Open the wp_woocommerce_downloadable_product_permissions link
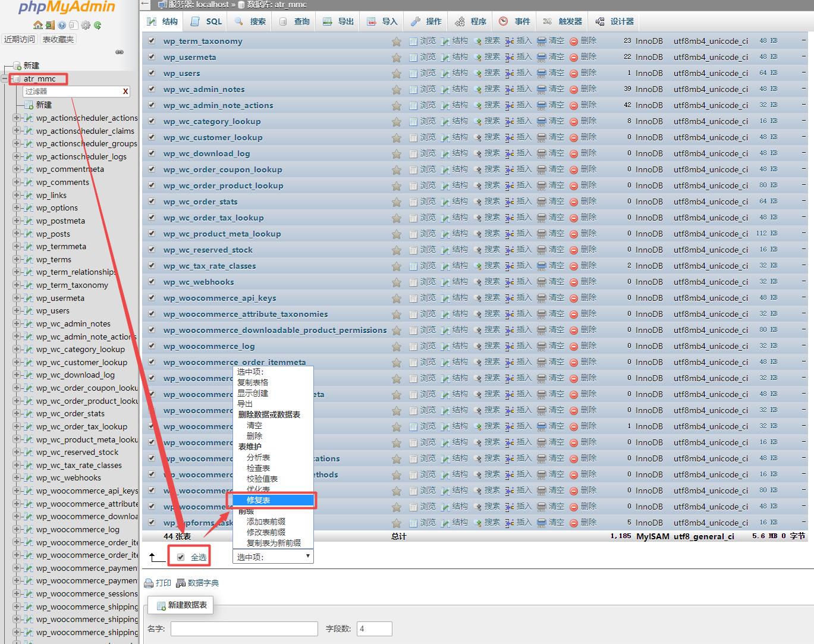Image resolution: width=814 pixels, height=644 pixels. [275, 330]
